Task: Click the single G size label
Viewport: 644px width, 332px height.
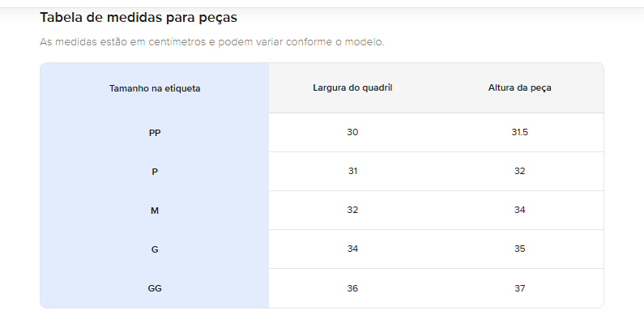Action: click(155, 249)
